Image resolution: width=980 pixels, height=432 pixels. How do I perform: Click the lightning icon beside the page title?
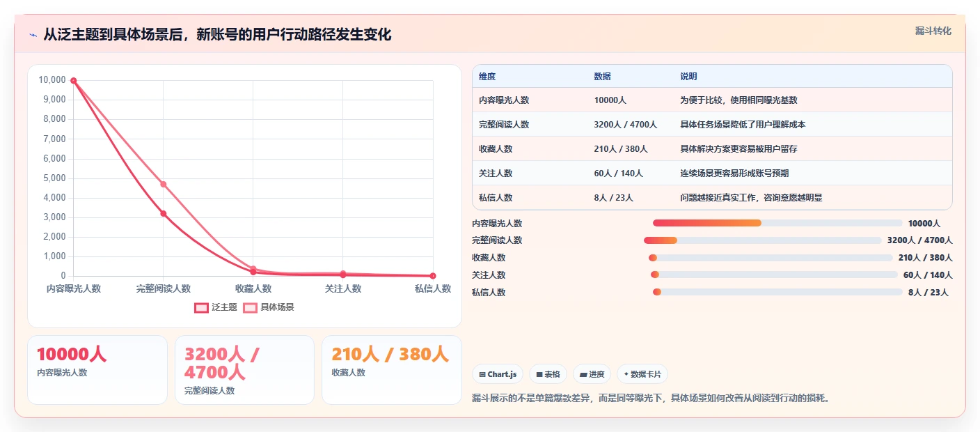(33, 35)
